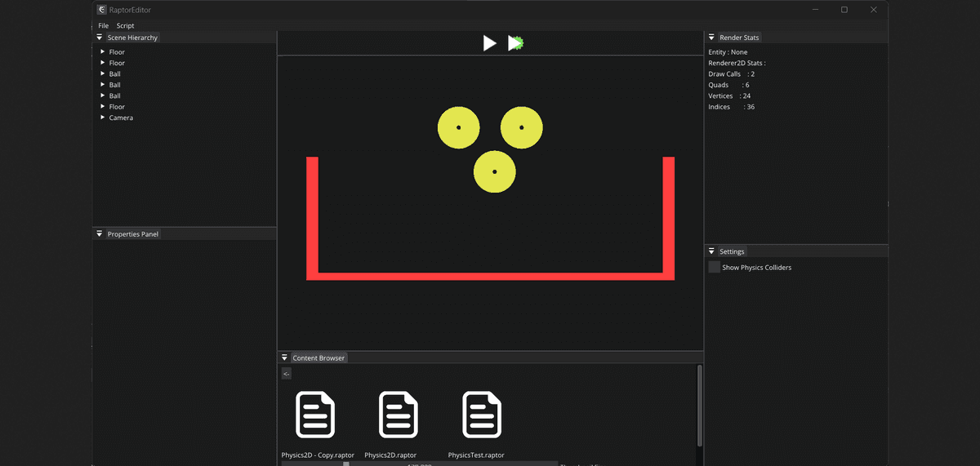Select the Ball entity directly above third Floor
The height and width of the screenshot is (466, 980).
click(x=115, y=95)
